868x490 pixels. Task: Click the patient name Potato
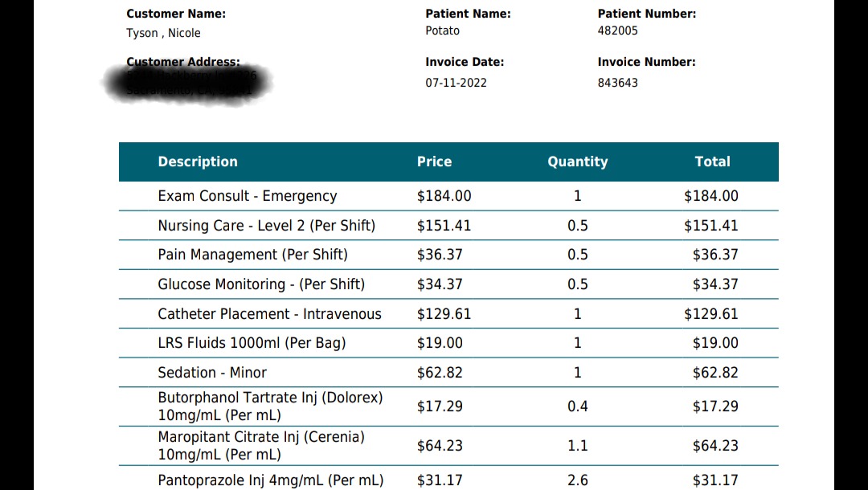(x=442, y=31)
